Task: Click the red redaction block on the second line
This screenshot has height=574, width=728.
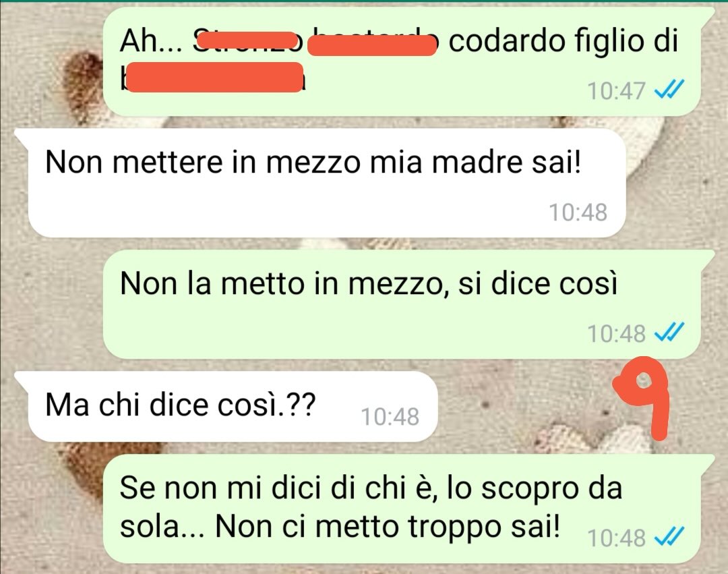Action: 214,78
